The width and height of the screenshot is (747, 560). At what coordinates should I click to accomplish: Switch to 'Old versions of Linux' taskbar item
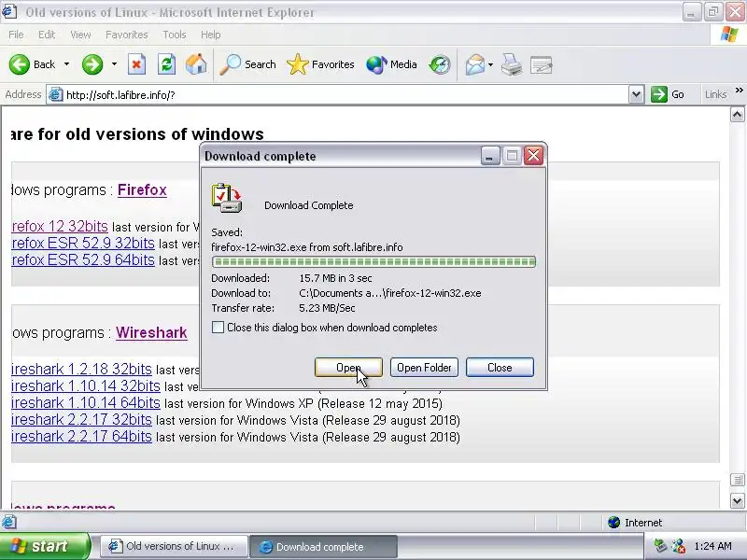coord(174,546)
